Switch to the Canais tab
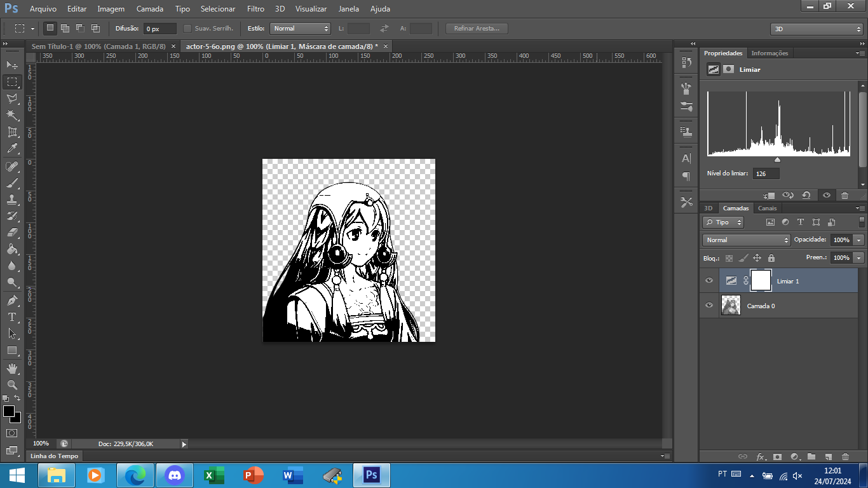Image resolution: width=868 pixels, height=488 pixels. coord(767,208)
